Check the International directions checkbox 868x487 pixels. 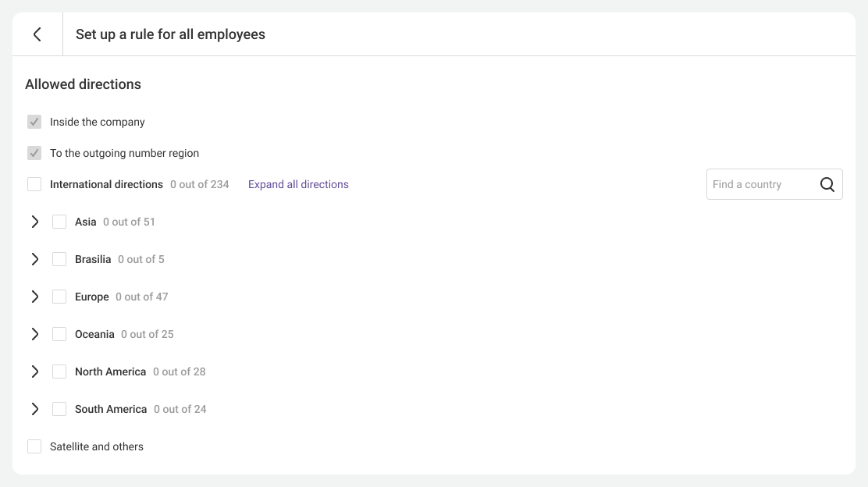pyautogui.click(x=34, y=184)
